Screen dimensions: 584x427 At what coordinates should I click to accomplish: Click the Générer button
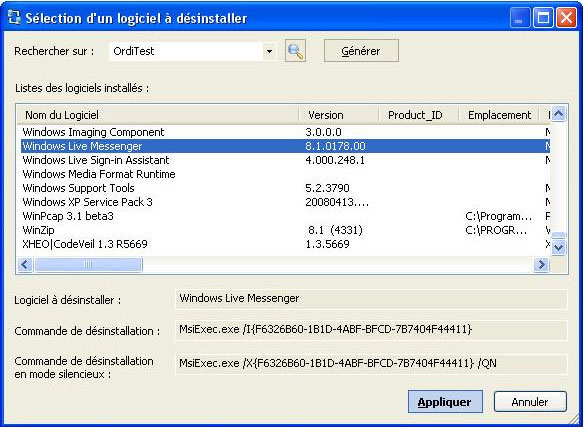click(x=361, y=51)
